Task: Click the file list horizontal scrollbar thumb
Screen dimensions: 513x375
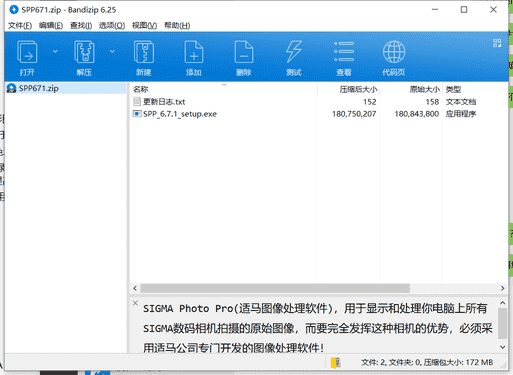Action: [x=275, y=288]
